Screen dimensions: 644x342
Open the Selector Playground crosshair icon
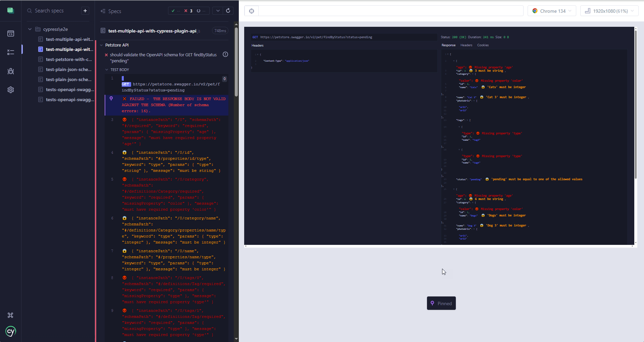(x=252, y=11)
